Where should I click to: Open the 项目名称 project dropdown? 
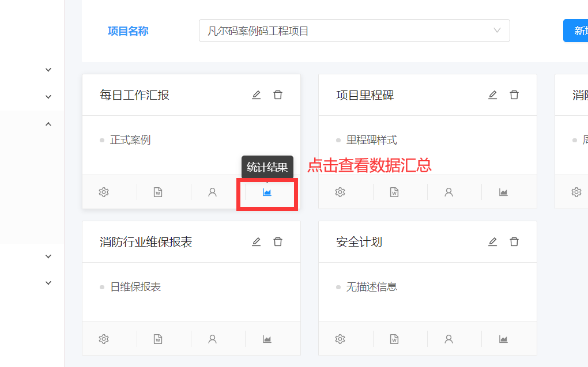point(355,31)
